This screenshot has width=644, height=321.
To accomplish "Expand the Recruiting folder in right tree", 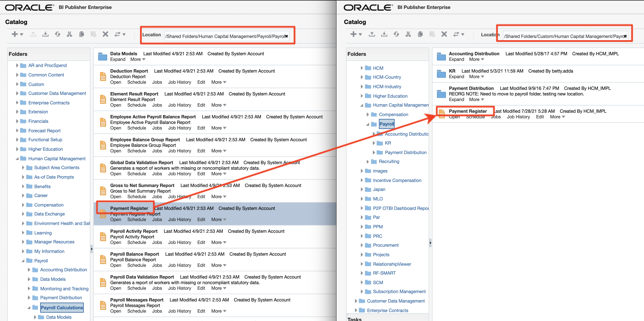I will coord(368,162).
